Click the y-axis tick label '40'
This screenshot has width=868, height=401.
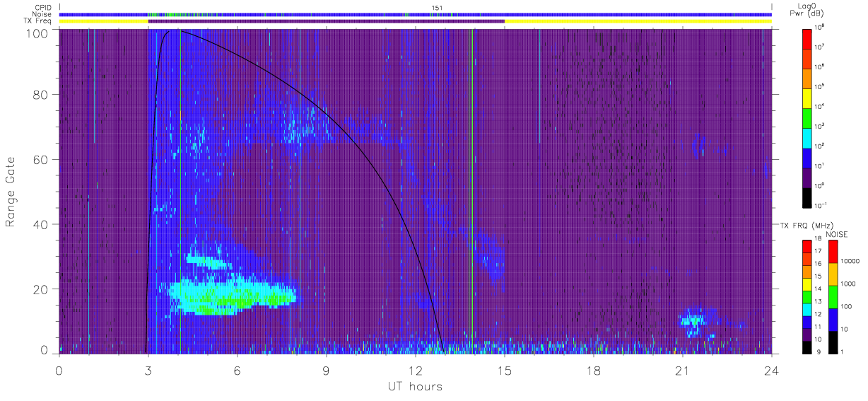(42, 225)
